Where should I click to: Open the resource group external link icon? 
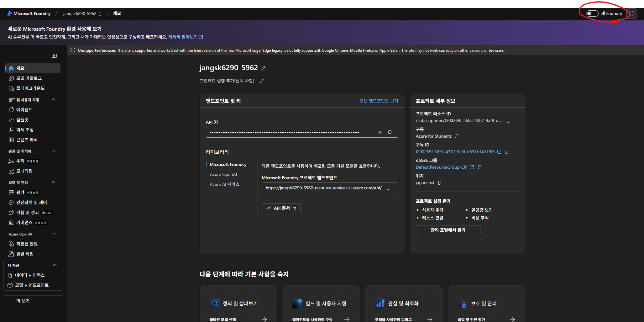472,167
